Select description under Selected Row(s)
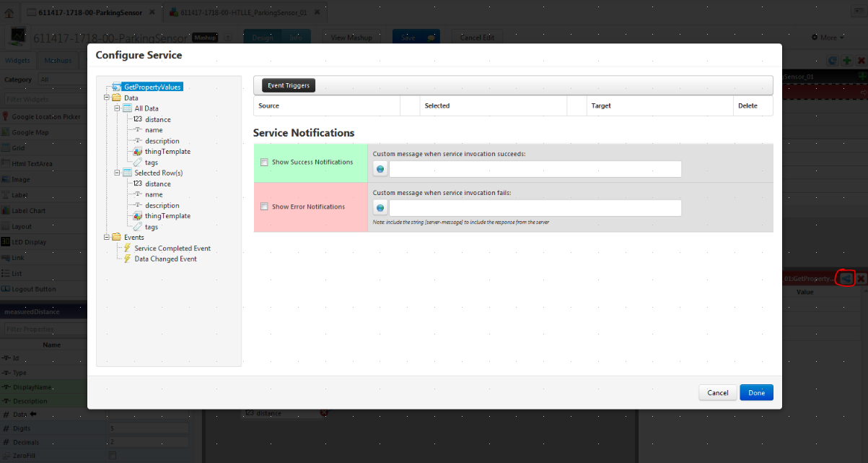868x463 pixels. pos(162,205)
